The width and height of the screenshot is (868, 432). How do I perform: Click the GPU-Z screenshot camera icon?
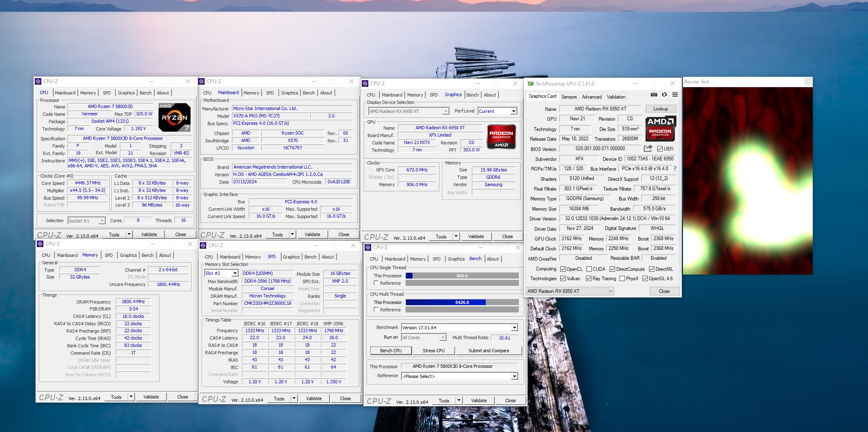tap(654, 94)
